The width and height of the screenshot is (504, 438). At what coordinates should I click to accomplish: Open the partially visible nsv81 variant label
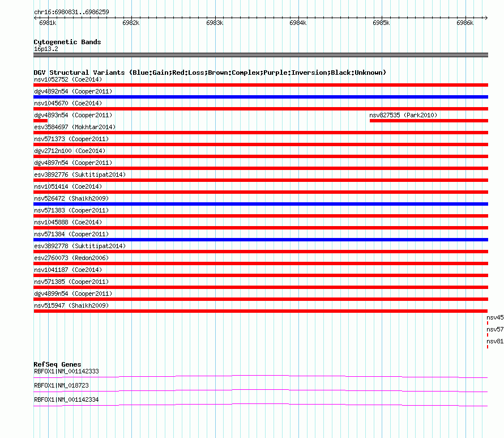pos(495,341)
